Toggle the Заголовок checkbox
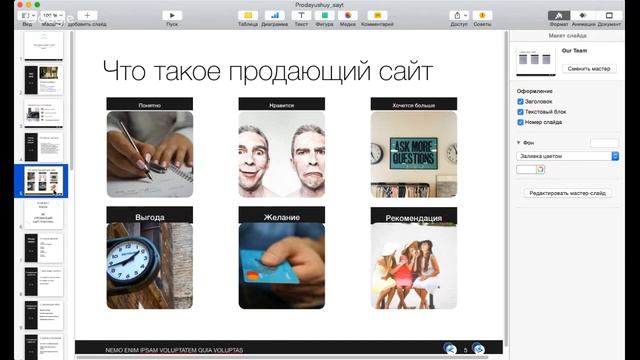 pos(520,101)
